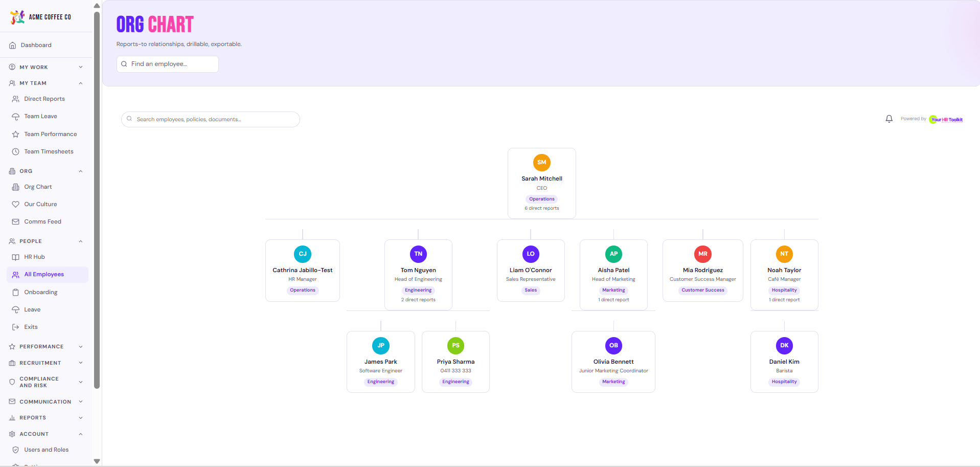Click the HR Hub book icon
Screen dimensions: 980x467
(16, 257)
